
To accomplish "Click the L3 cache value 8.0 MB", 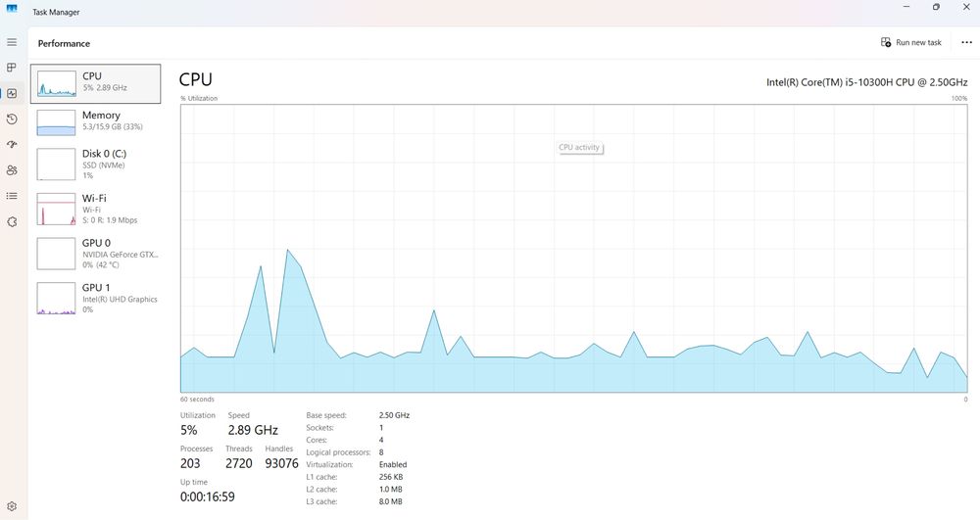I will pyautogui.click(x=391, y=501).
